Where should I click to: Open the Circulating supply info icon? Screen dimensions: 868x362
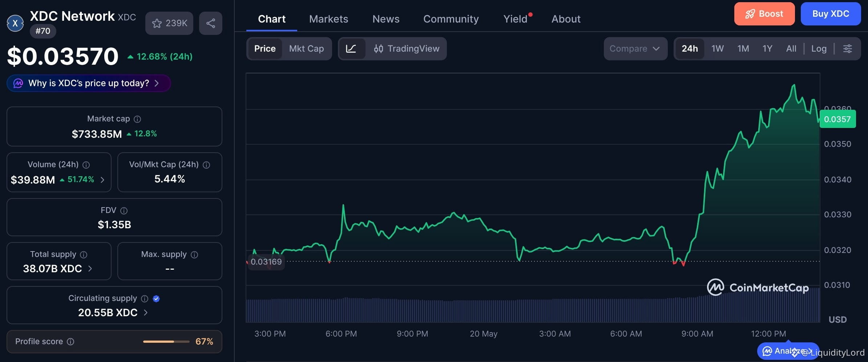click(145, 299)
